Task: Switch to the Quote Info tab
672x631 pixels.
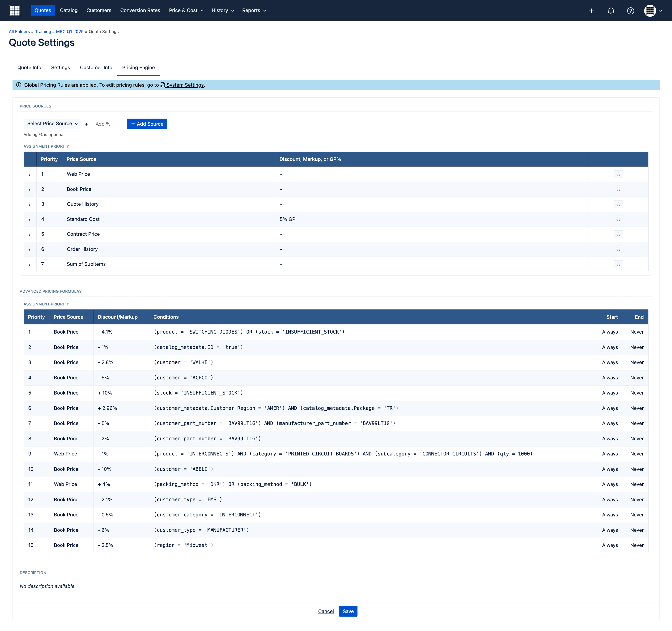Action: pos(29,68)
